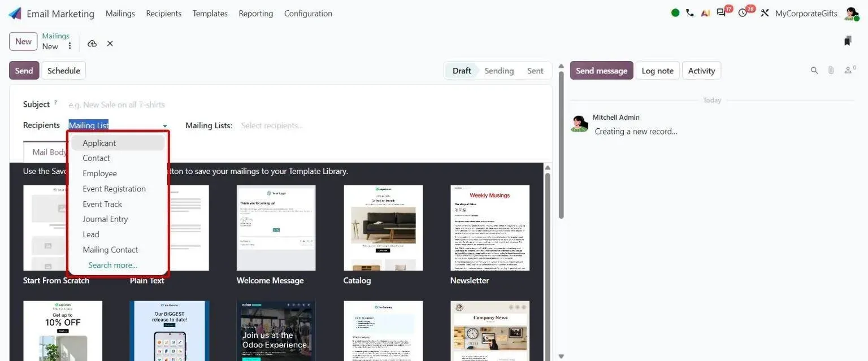Open the Mailings menu

click(x=120, y=14)
